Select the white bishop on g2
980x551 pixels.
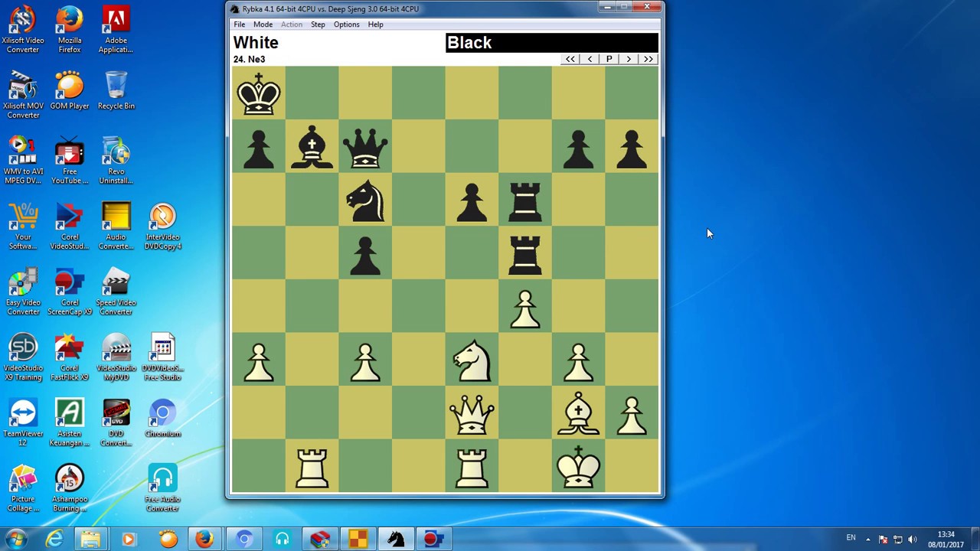tap(578, 414)
